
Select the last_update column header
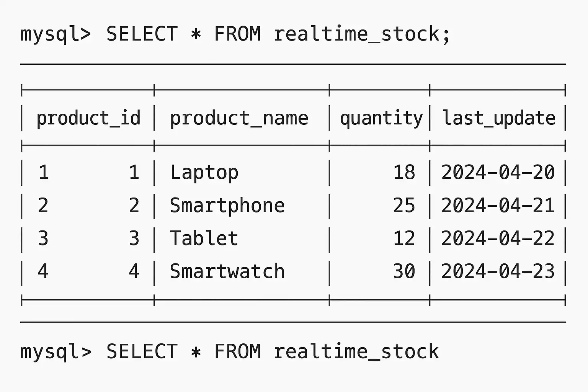pos(499,118)
